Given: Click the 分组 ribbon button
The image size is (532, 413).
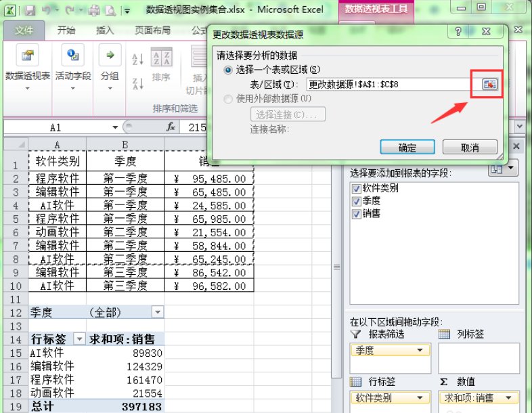Looking at the screenshot, I should coord(110,67).
